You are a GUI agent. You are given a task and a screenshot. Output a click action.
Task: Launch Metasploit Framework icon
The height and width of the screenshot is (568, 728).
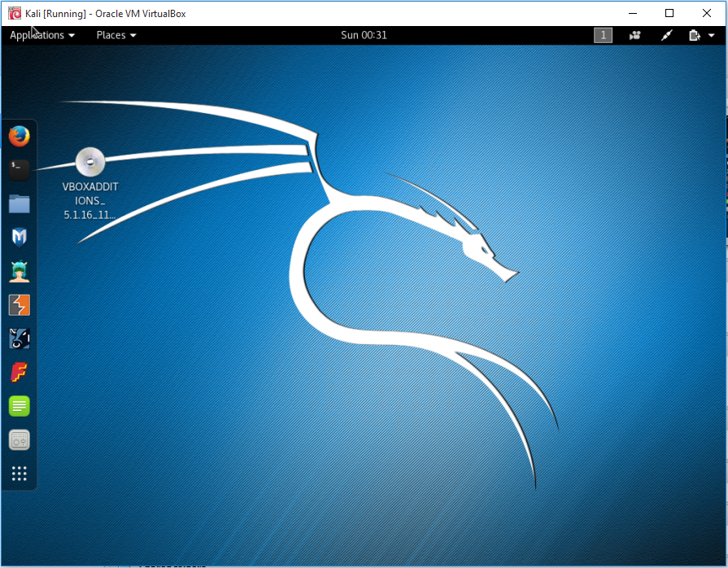click(19, 238)
